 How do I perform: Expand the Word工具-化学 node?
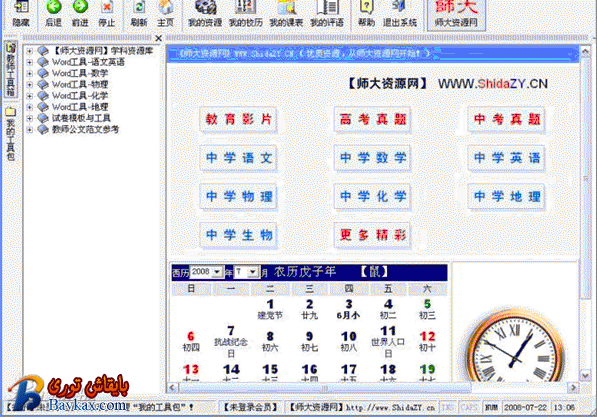[29, 96]
